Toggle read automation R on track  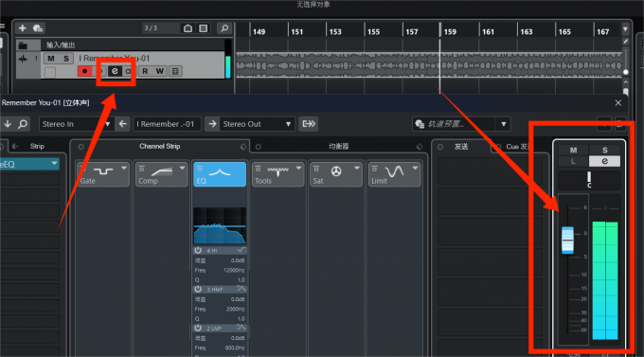tap(145, 71)
